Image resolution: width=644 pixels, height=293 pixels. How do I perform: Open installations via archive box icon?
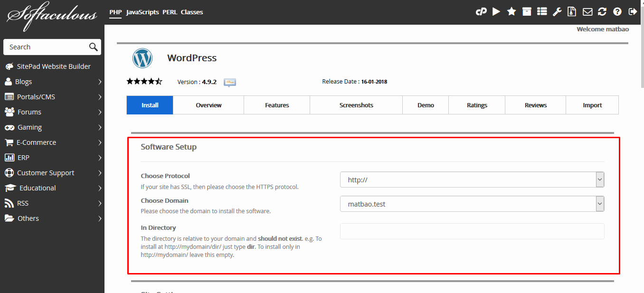click(x=527, y=12)
